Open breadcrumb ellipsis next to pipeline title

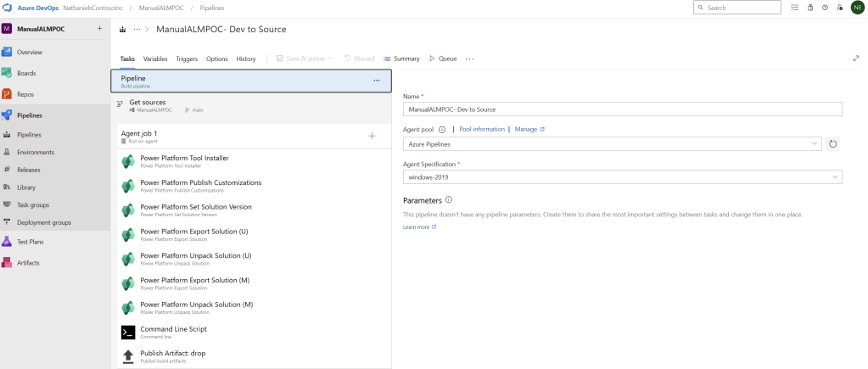coord(137,30)
